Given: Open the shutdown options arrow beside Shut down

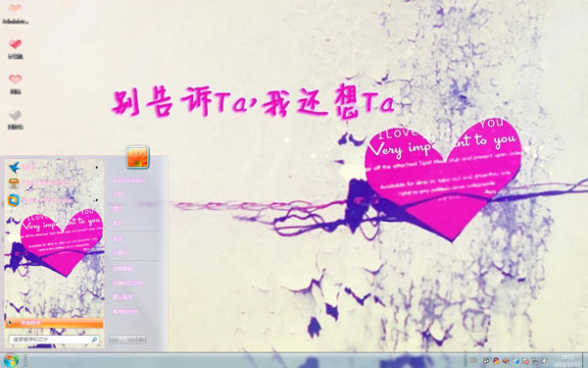Looking at the screenshot, I should [x=141, y=340].
